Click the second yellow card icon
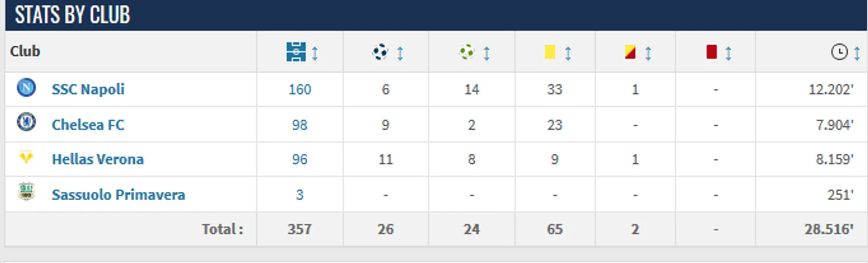Screen dimensions: 868x263 click(x=630, y=52)
